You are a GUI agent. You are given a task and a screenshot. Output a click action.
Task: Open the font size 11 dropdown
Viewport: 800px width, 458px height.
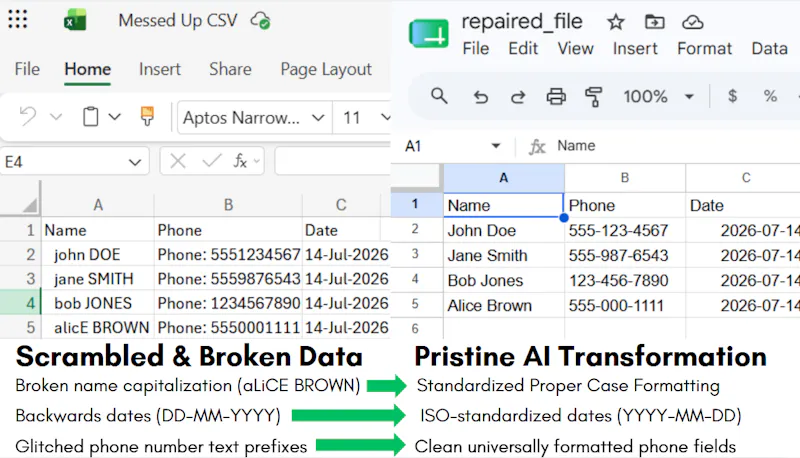tap(386, 118)
